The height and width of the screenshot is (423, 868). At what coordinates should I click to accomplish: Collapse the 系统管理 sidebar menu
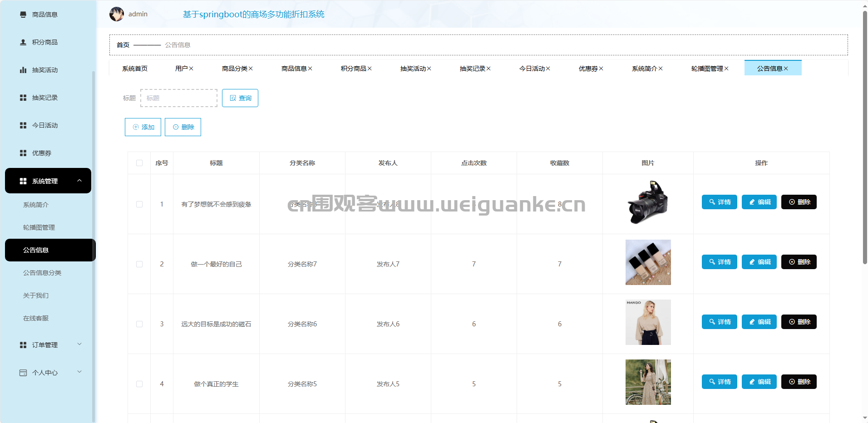79,181
